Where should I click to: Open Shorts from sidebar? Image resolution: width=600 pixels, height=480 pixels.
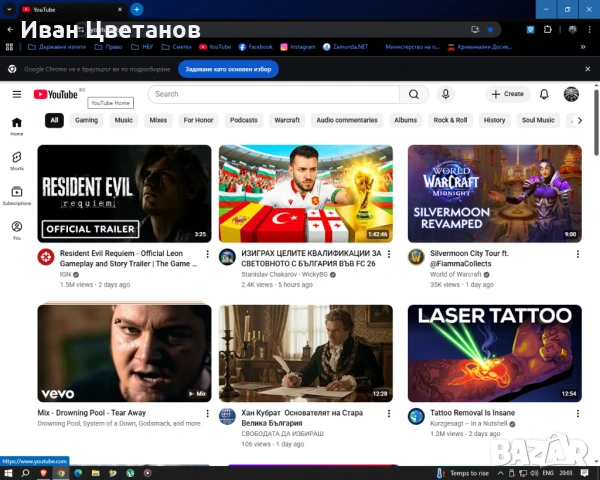(17, 161)
